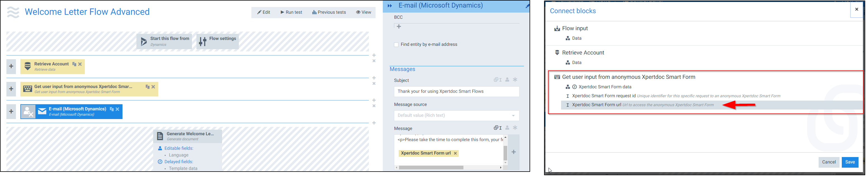Add a block before Retrieve Account
Image resolution: width=868 pixels, height=178 pixels.
click(11, 66)
